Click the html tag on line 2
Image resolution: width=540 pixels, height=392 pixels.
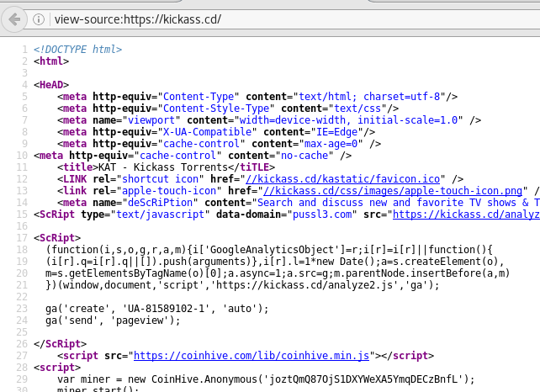pos(51,61)
